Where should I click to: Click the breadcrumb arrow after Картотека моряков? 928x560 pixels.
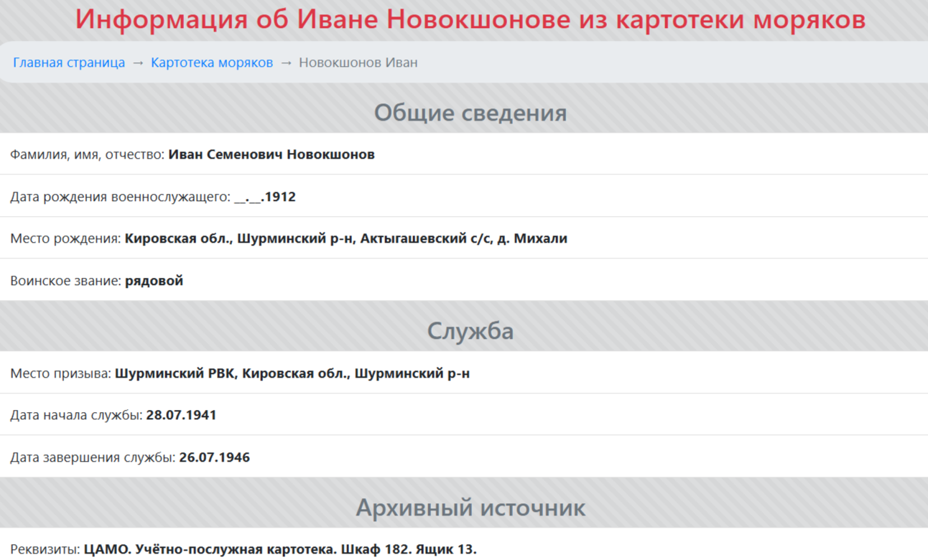point(286,62)
